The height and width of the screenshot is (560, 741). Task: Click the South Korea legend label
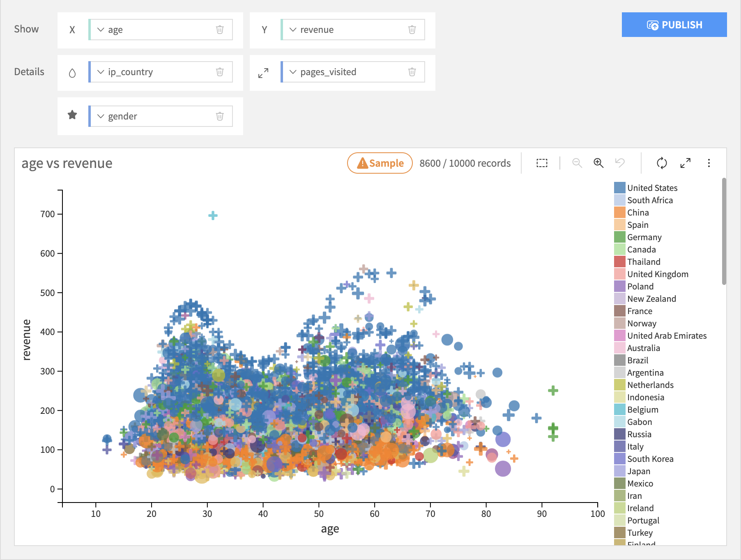650,459
